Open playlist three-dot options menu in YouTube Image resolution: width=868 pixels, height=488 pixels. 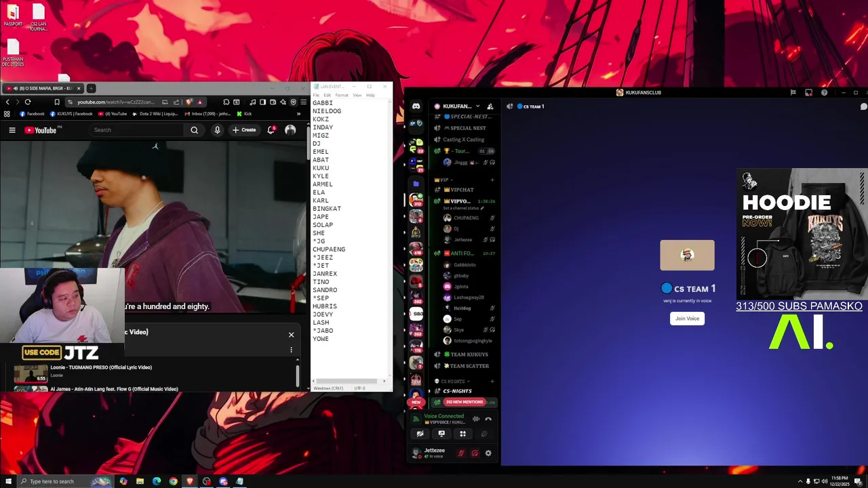click(292, 350)
